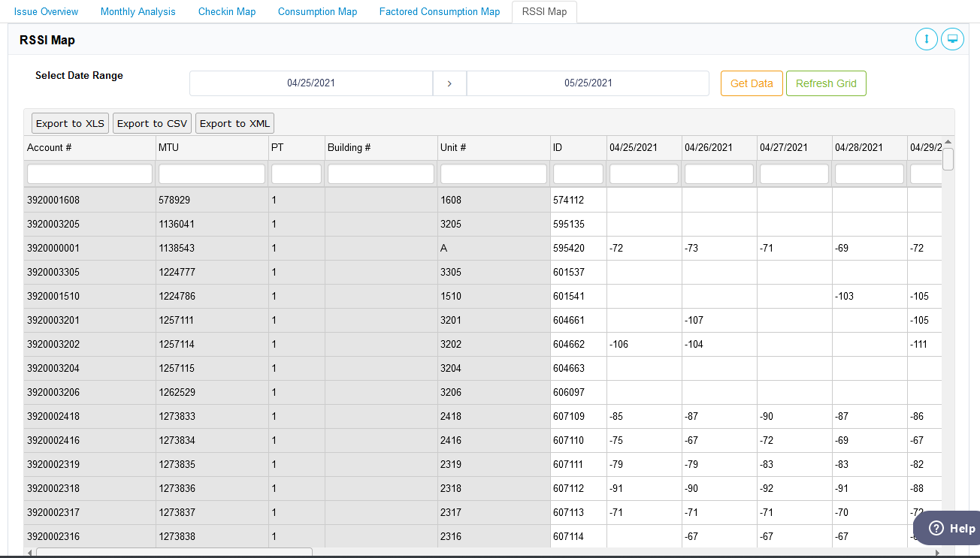Switch to the Consumption Map tab
This screenshot has width=980, height=558.
click(x=317, y=11)
